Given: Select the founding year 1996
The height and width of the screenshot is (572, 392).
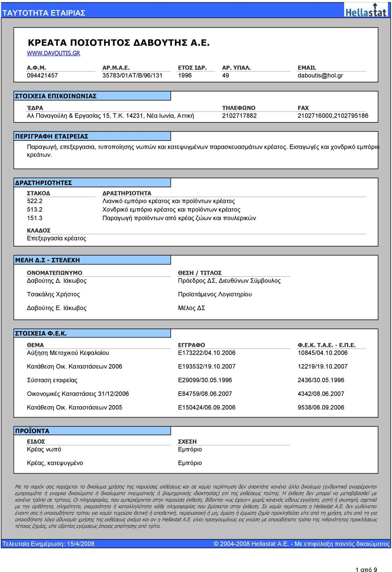Looking at the screenshot, I should click(x=185, y=76).
